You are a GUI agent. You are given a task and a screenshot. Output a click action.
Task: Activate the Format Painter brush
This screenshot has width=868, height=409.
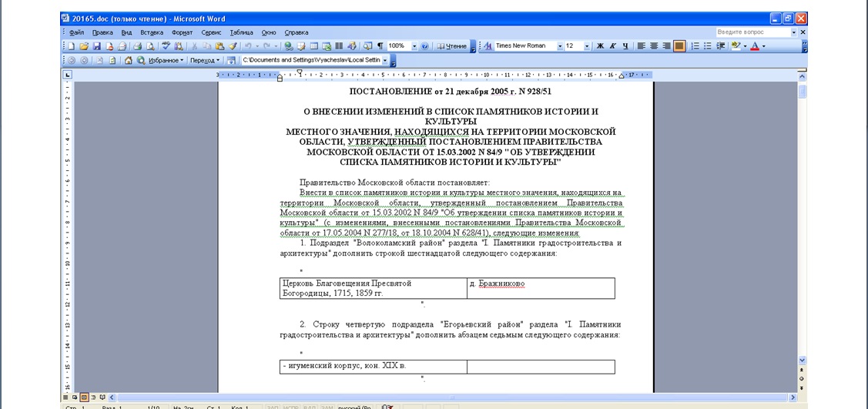[x=233, y=46]
